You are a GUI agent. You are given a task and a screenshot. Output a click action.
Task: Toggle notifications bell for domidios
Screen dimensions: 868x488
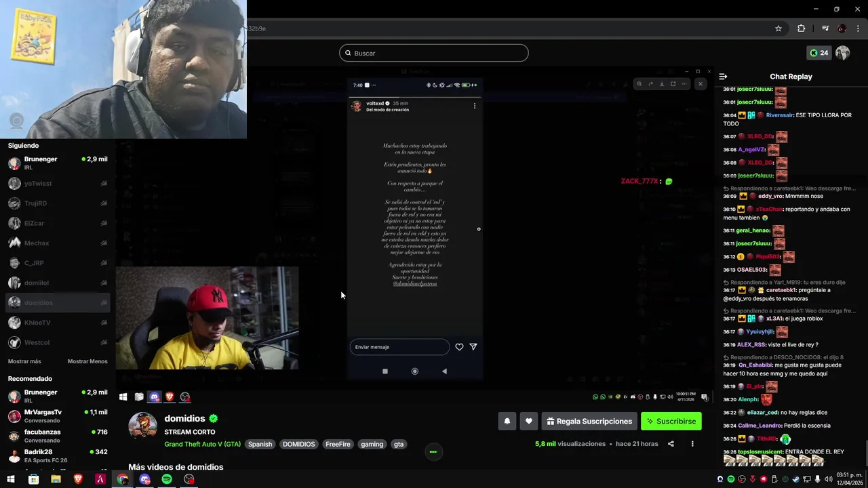(507, 421)
